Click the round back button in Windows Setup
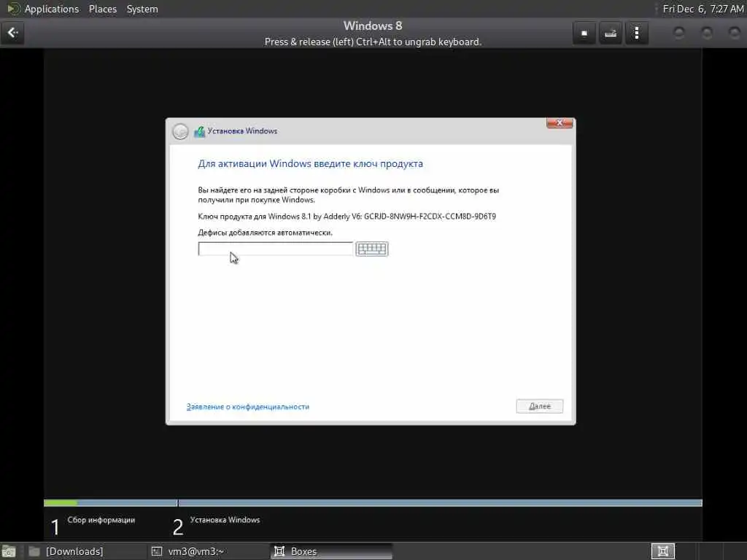The height and width of the screenshot is (560, 747). point(181,131)
